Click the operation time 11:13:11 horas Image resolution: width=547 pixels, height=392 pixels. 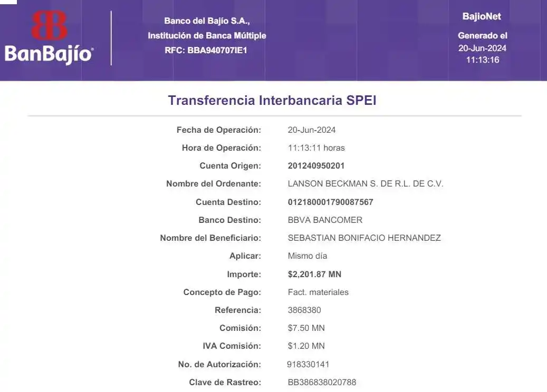point(316,148)
